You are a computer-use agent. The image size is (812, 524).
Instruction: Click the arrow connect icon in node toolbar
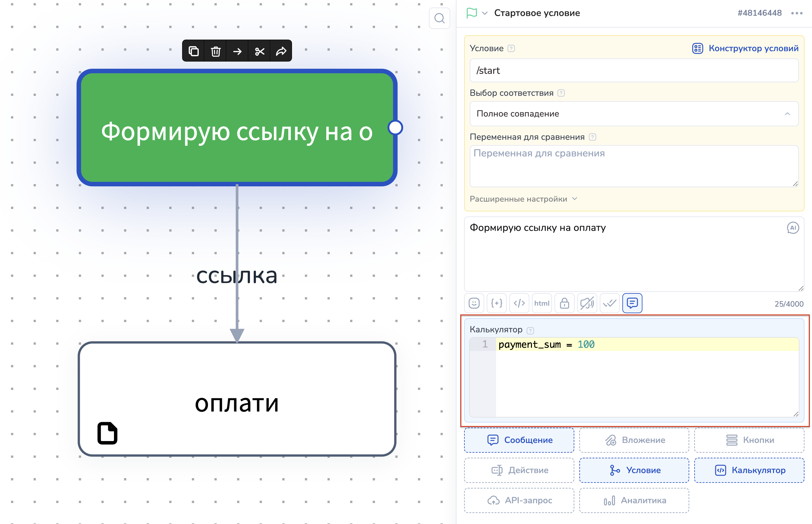click(x=237, y=52)
